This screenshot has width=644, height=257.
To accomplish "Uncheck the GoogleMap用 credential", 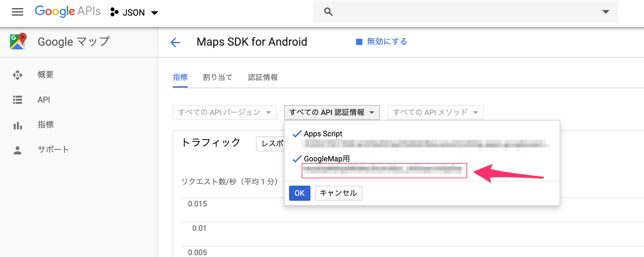I will [297, 159].
